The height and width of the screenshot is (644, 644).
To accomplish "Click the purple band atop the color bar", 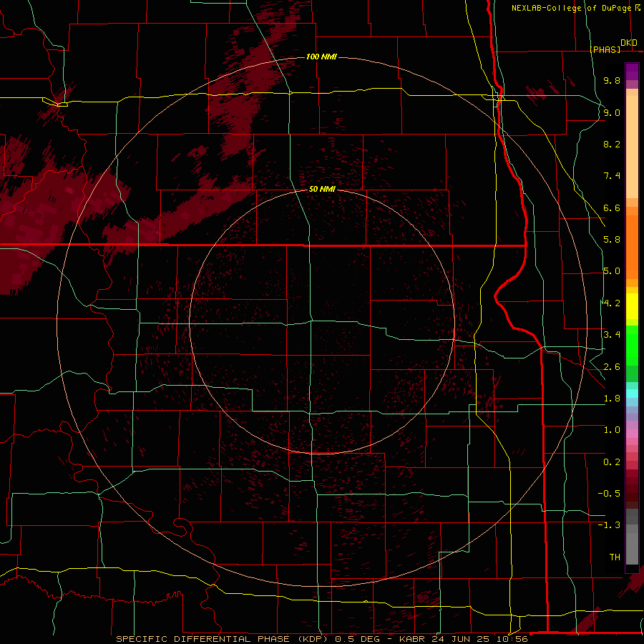I will (x=632, y=72).
